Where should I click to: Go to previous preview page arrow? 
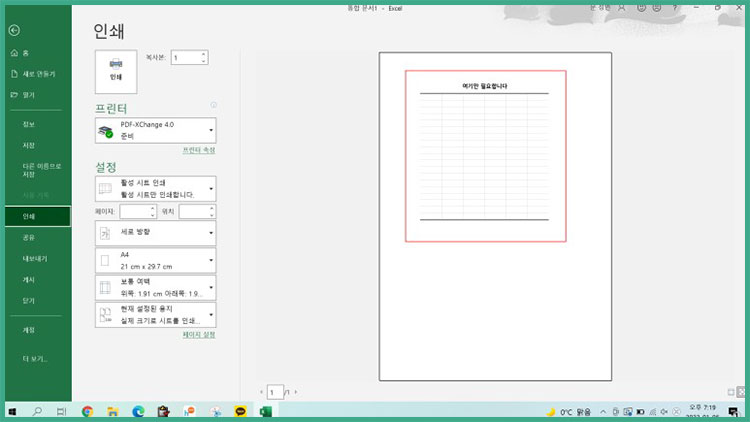tap(261, 392)
